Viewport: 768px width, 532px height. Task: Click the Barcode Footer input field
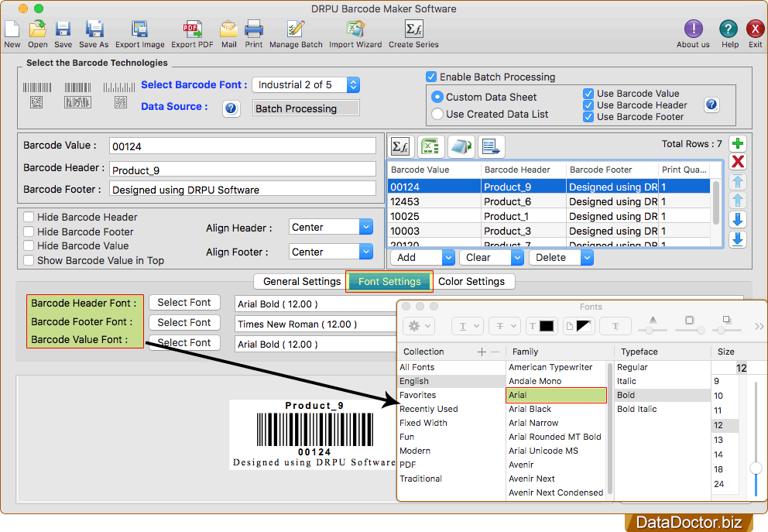[242, 189]
